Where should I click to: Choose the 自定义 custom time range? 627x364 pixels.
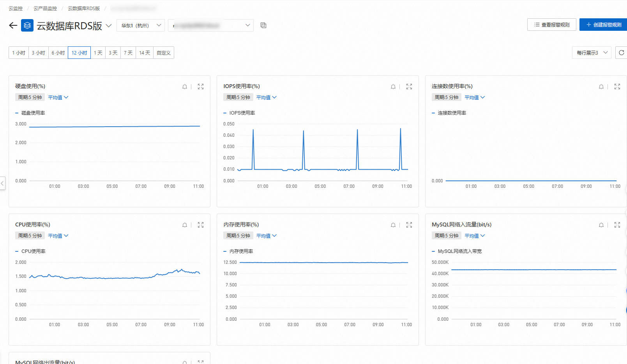(164, 53)
